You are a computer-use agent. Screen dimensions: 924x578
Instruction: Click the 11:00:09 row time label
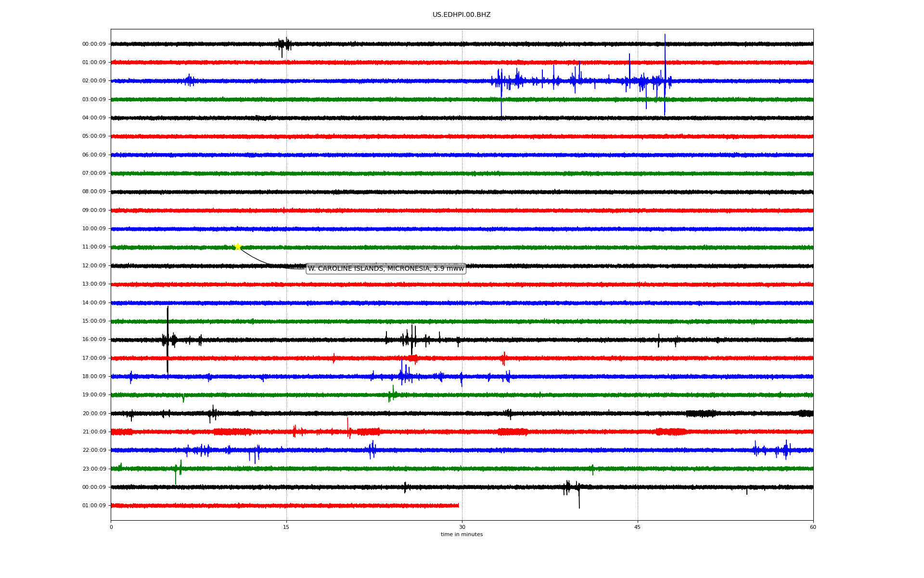pyautogui.click(x=94, y=247)
